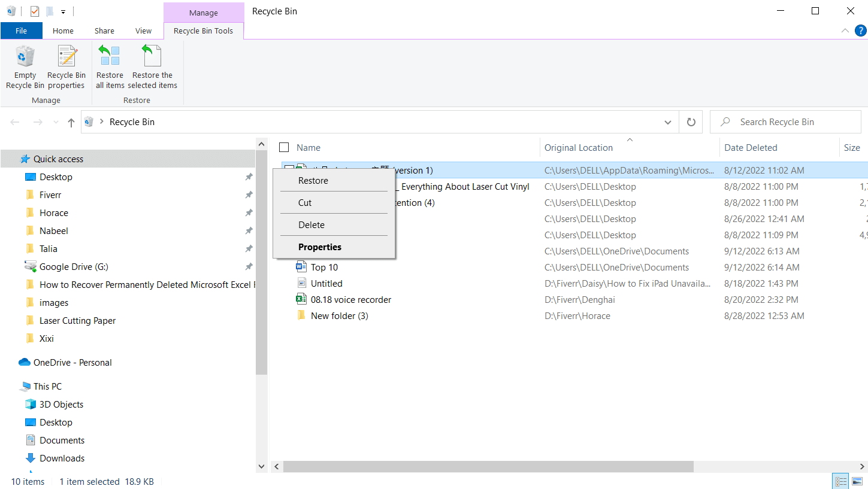Open 3D Objects under This PC

pyautogui.click(x=61, y=405)
